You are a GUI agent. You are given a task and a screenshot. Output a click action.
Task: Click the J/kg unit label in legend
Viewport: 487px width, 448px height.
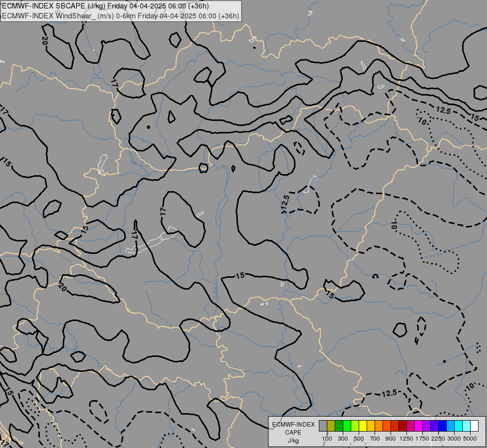(x=293, y=441)
